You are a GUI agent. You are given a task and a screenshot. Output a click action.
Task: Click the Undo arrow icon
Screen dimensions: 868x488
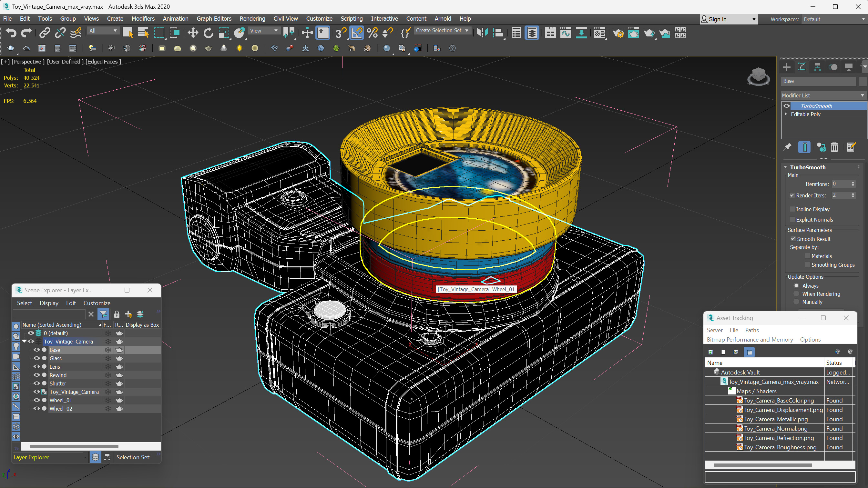(11, 33)
